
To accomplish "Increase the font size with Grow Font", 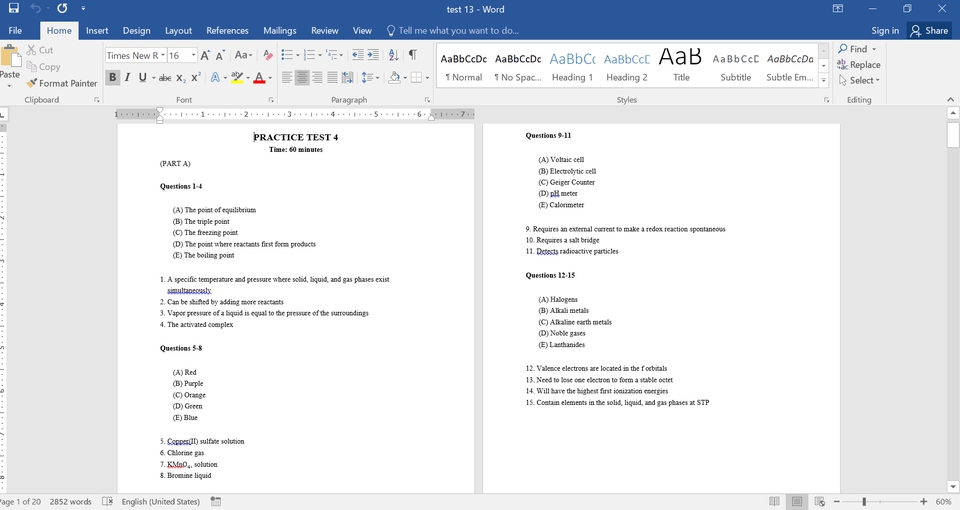I will (x=205, y=55).
